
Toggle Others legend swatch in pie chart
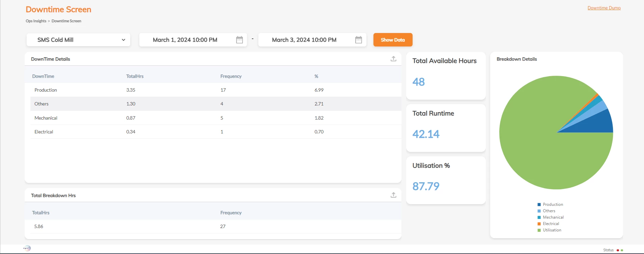point(539,211)
